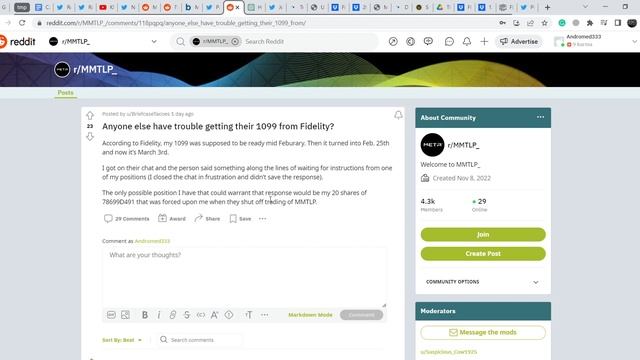This screenshot has width=640, height=360.
Task: Click the Join button
Action: coord(483,234)
